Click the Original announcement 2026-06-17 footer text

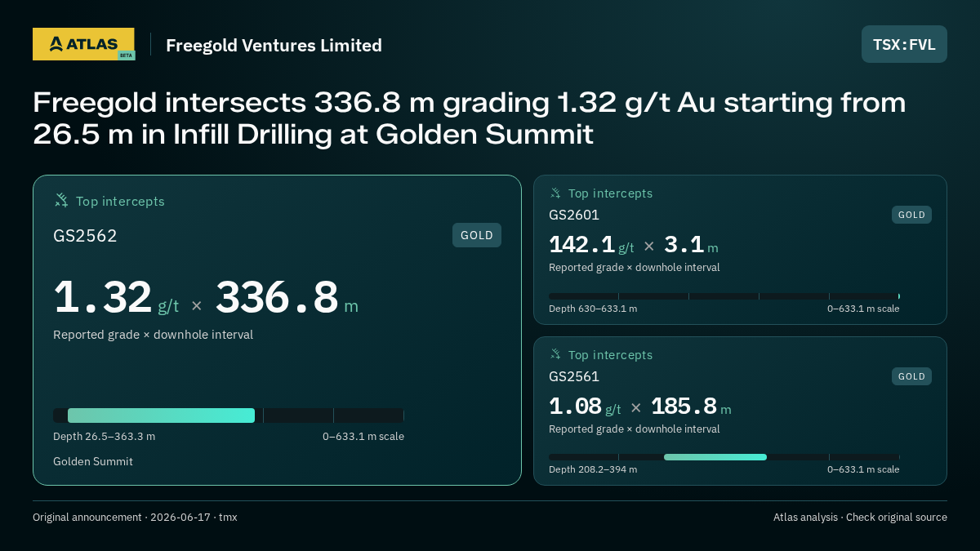click(x=135, y=518)
